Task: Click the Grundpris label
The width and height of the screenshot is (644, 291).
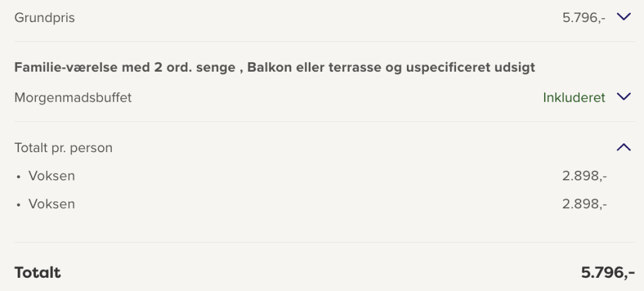Action: [45, 18]
